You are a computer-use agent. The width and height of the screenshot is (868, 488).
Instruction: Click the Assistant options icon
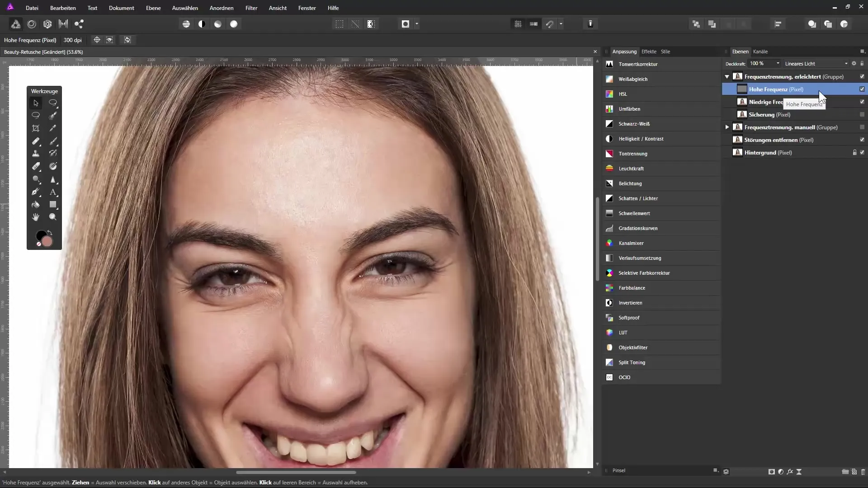[590, 24]
